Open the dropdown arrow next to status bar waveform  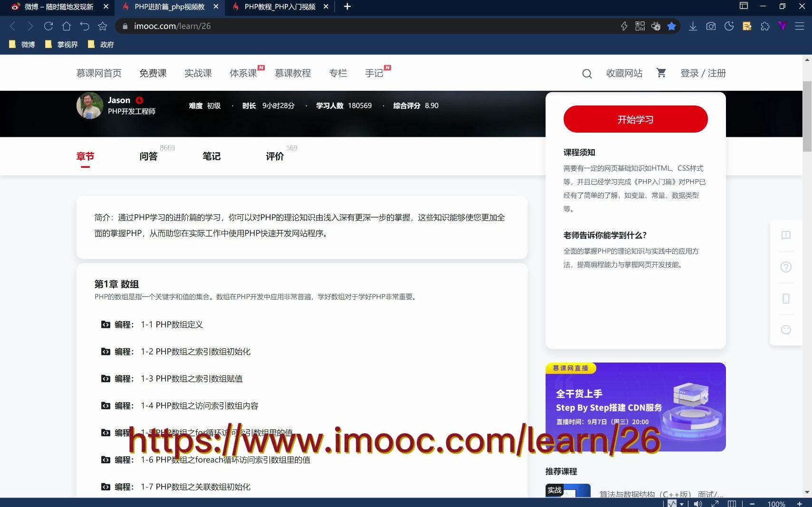pyautogui.click(x=681, y=503)
